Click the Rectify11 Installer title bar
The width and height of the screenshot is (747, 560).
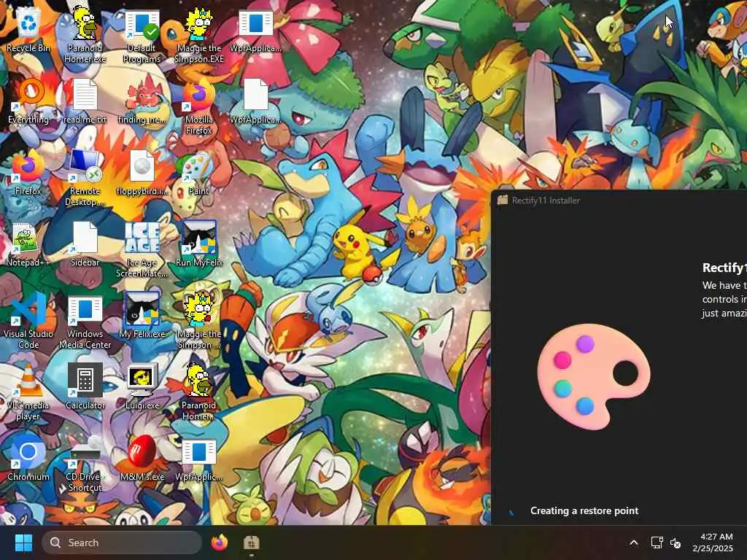click(x=619, y=200)
